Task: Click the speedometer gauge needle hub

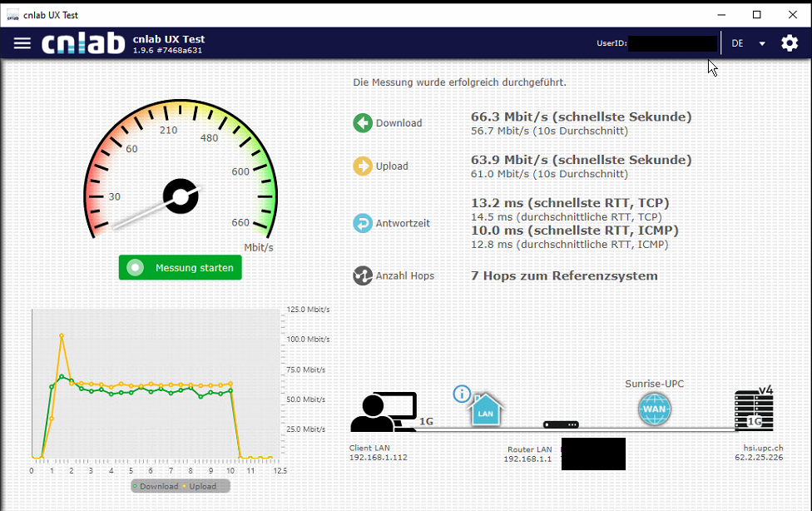Action: (x=180, y=196)
